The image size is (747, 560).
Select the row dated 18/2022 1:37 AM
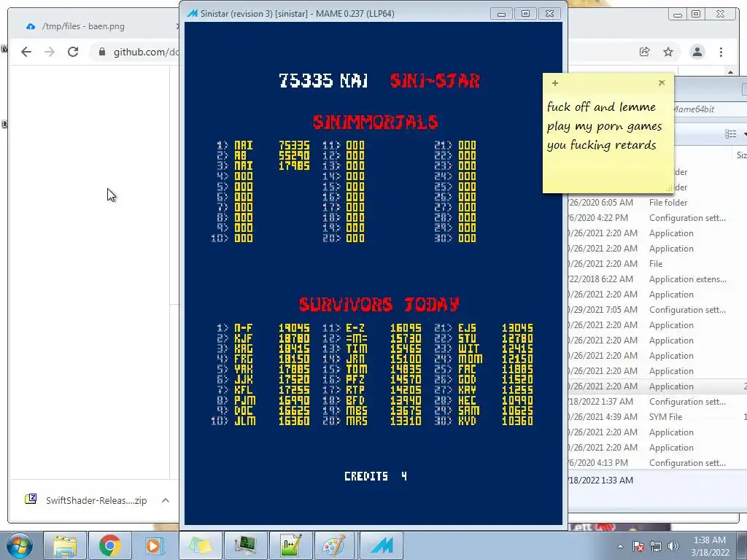click(657, 402)
